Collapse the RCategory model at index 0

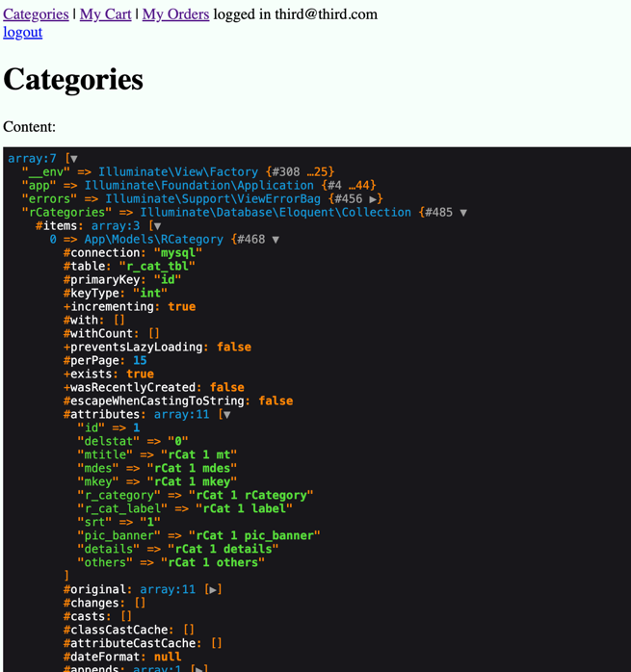tap(276, 240)
